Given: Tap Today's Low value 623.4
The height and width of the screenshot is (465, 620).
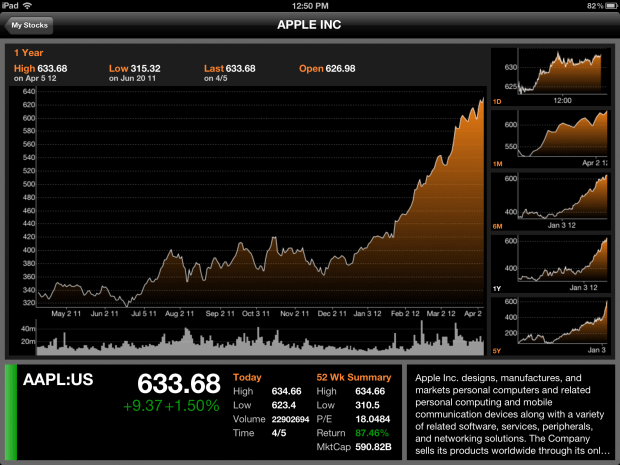Looking at the screenshot, I should (x=284, y=405).
